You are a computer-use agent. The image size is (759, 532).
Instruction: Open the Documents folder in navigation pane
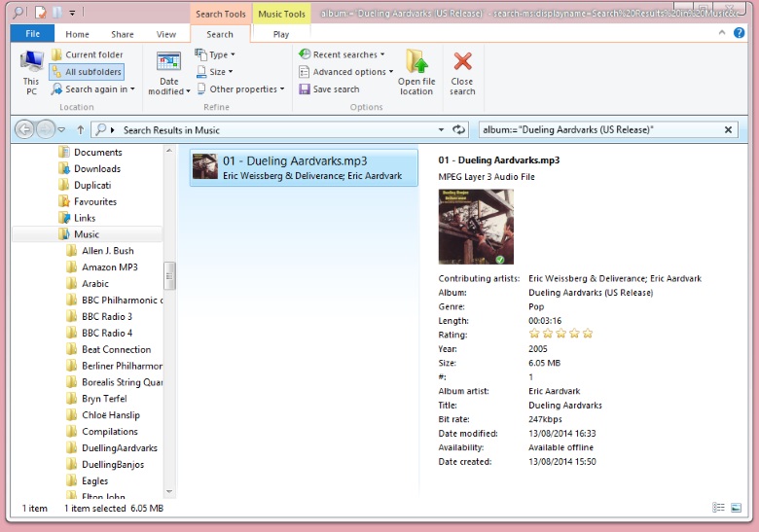tap(90, 153)
